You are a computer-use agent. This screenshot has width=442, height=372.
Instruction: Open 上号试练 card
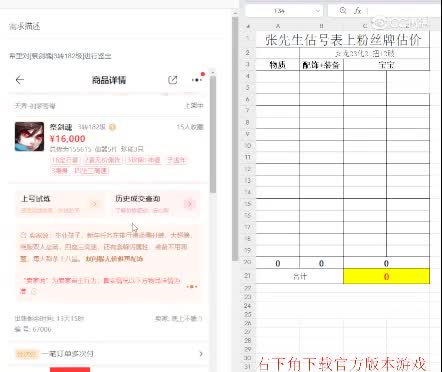coord(60,203)
